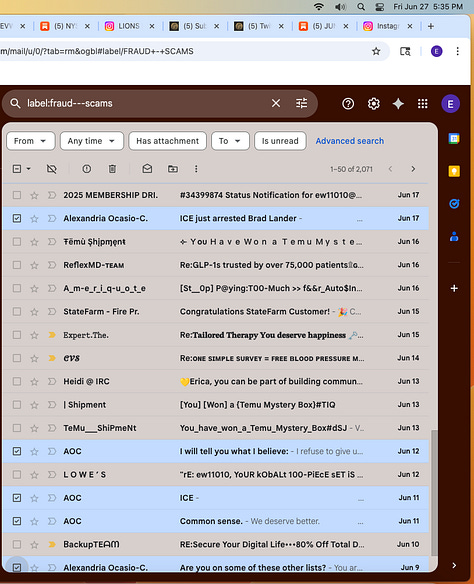Image resolution: width=474 pixels, height=584 pixels.
Task: Open the Any time filter dropdown
Action: click(x=92, y=141)
